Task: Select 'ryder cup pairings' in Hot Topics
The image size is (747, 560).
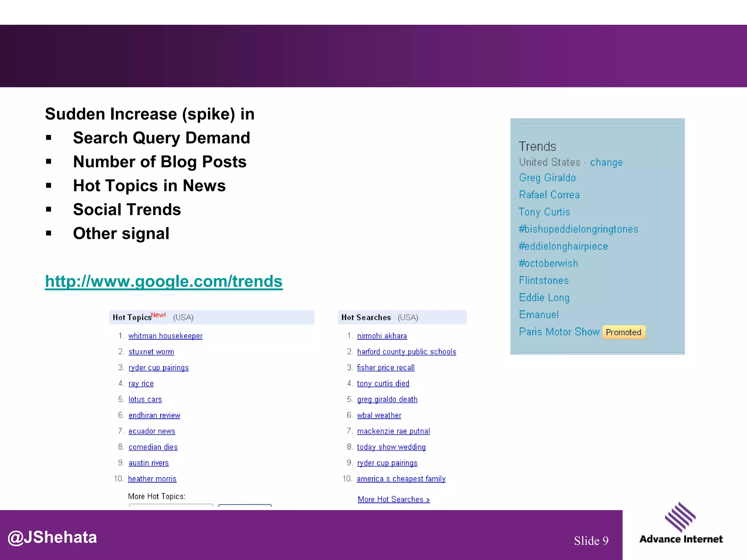Action: coord(159,367)
